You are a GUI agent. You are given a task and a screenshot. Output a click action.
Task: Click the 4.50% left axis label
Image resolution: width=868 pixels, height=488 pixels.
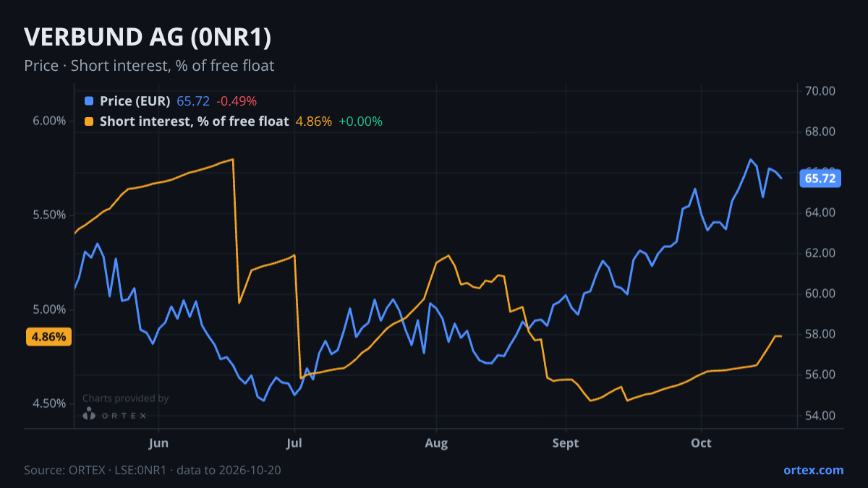[50, 403]
